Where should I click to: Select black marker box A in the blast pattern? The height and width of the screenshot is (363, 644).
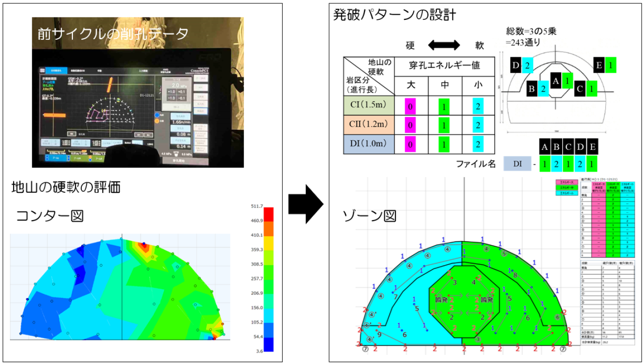(x=556, y=81)
